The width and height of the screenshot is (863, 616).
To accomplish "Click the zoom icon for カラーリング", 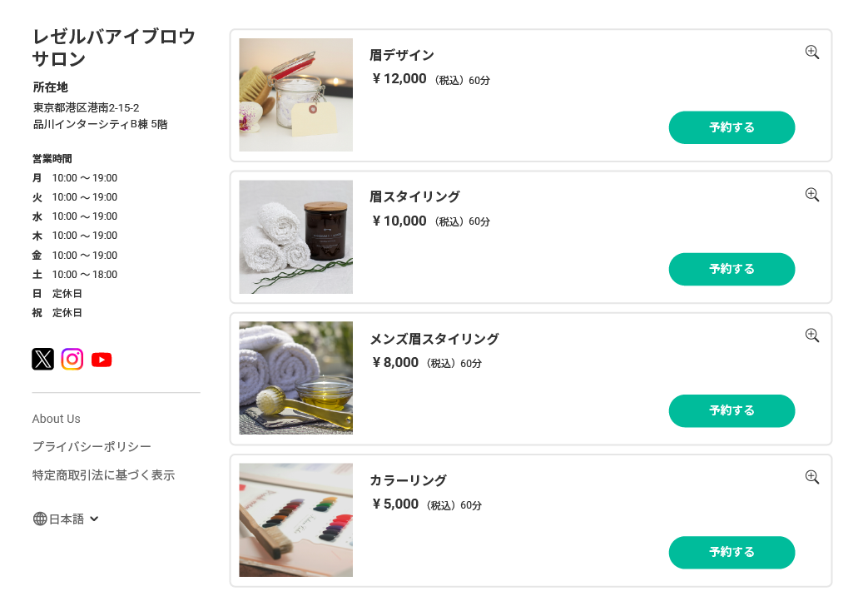I will (x=812, y=477).
